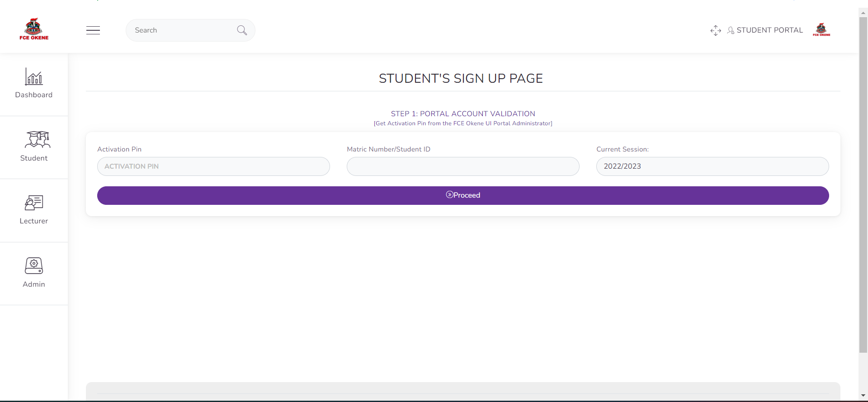Select the Admin menu label
This screenshot has width=868, height=402.
pos(34,284)
